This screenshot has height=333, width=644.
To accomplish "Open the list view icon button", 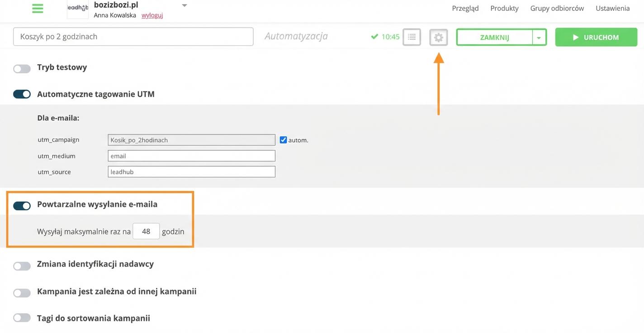I will 412,37.
